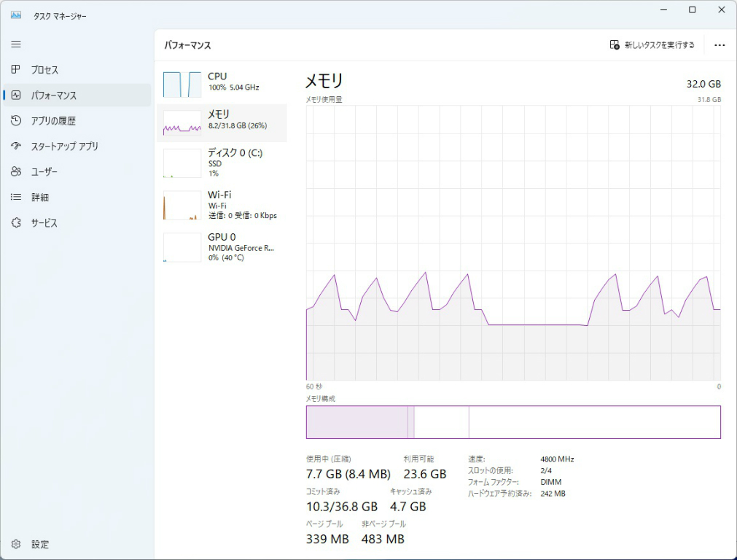Screen dimensions: 737x560
Task: Click the 242 MB hardware reserved value
Action: coord(553,494)
